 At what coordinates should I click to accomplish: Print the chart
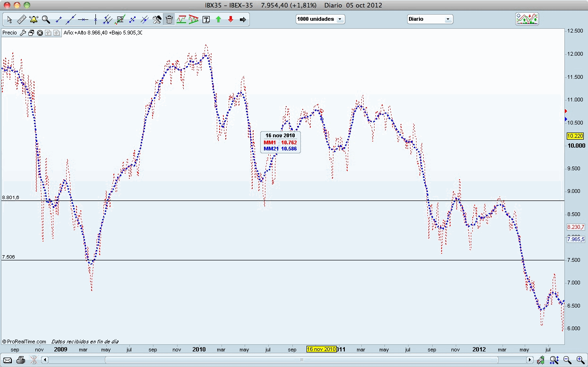20,360
